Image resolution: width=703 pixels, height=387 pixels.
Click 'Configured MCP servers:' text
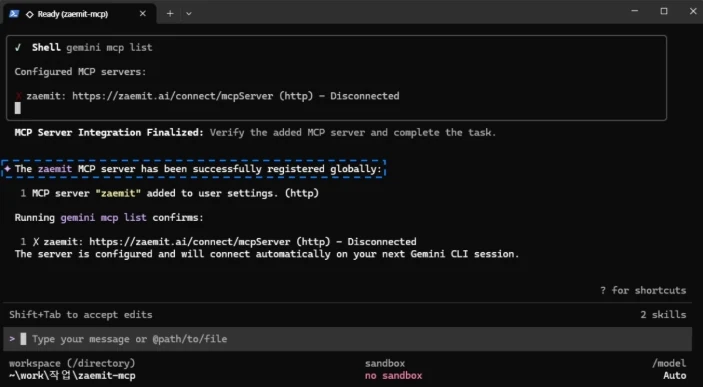[80, 72]
